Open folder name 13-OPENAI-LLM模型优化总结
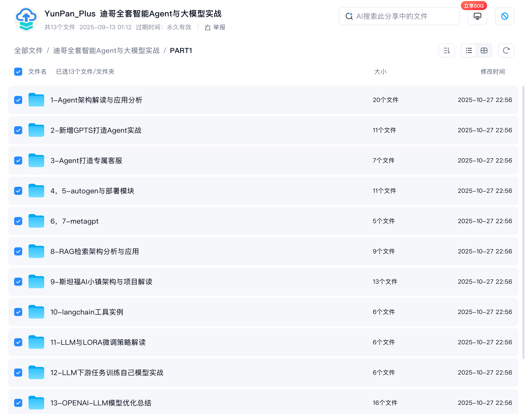The height and width of the screenshot is (419, 532). point(101,403)
